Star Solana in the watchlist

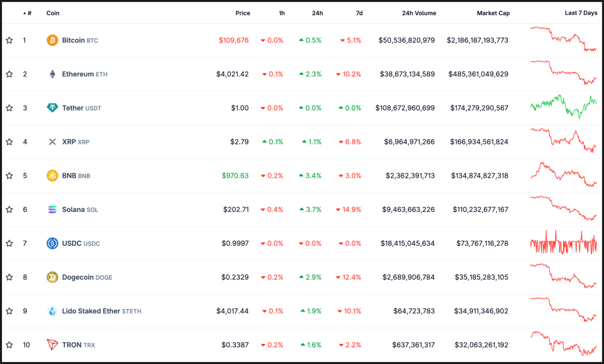[x=9, y=210]
